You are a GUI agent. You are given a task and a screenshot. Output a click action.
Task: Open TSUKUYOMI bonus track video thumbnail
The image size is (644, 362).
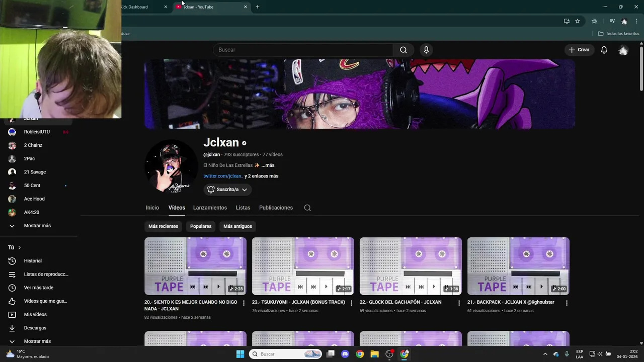303,266
